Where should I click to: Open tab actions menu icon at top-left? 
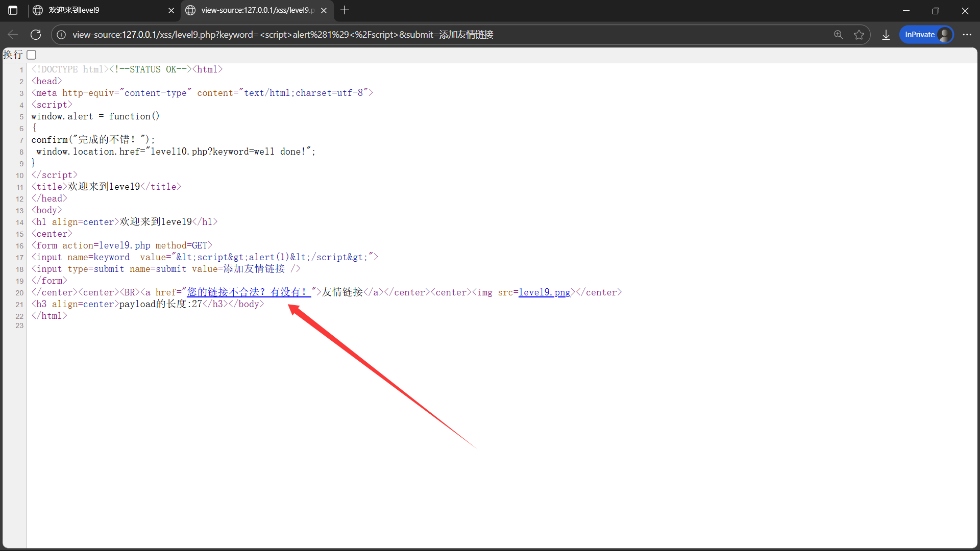tap(13, 10)
